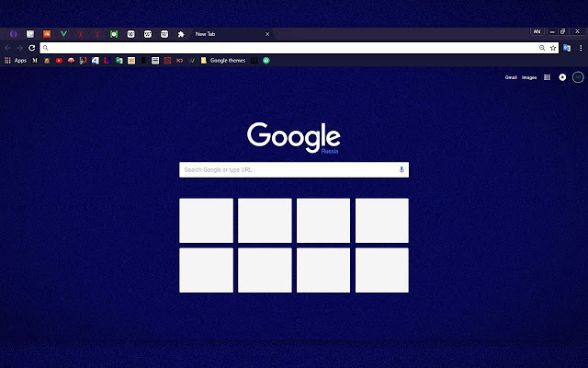Open the green checkmark bookmark
Screen dimensions: 588x368
[x=192, y=61]
